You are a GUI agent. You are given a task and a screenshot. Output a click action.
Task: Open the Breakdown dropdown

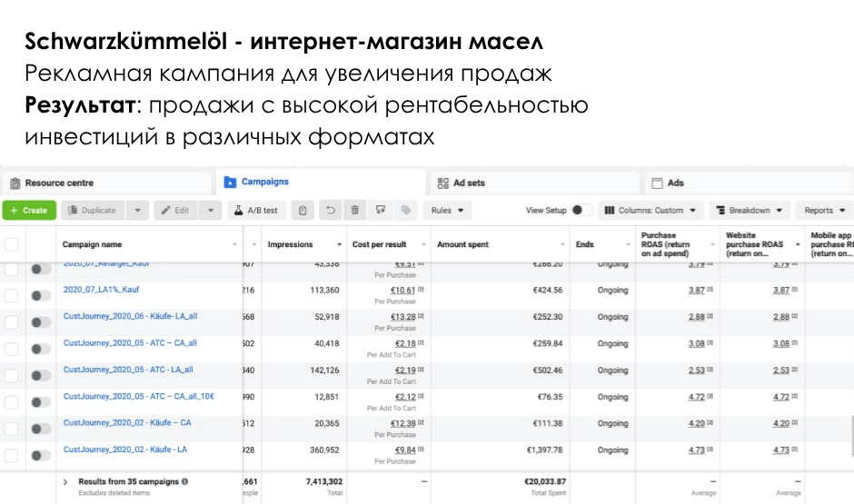750,210
